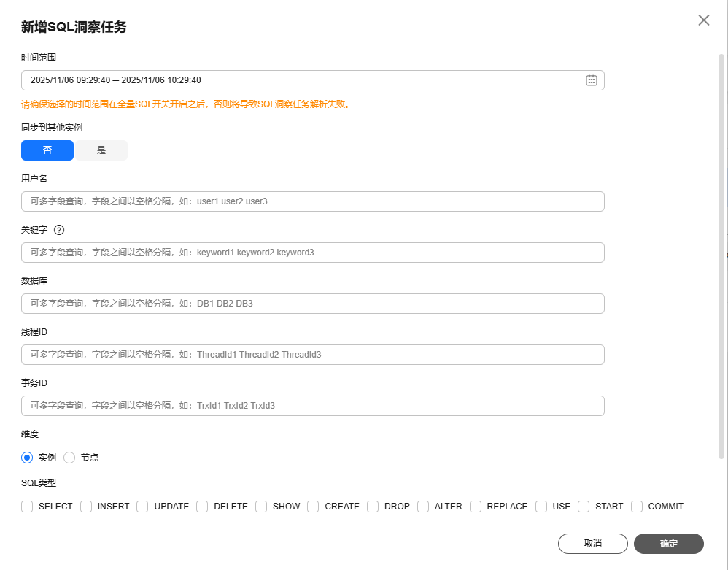Tick the COMMIT SQL type checkbox

pyautogui.click(x=637, y=506)
